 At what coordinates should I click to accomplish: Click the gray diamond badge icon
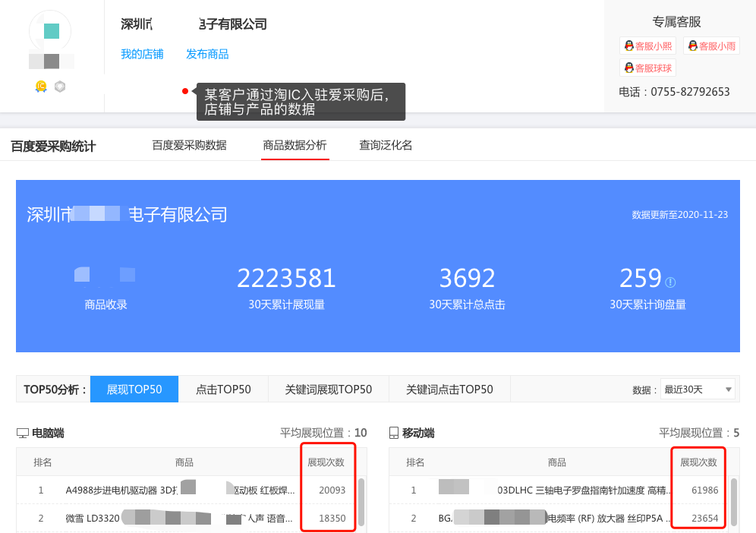[x=59, y=87]
